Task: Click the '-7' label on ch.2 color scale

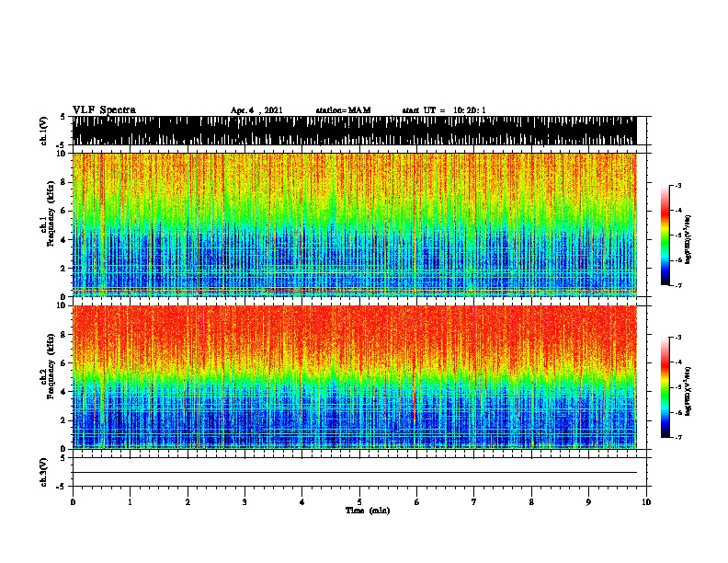Action: click(x=677, y=438)
